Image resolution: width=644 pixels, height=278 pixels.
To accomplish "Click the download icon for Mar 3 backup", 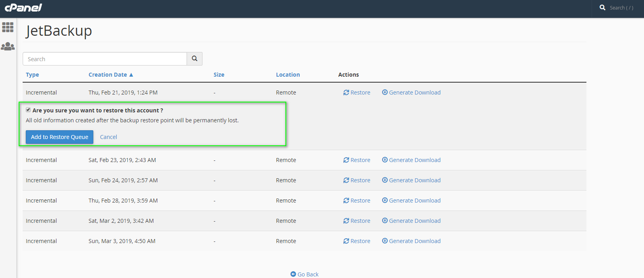I will coord(385,241).
